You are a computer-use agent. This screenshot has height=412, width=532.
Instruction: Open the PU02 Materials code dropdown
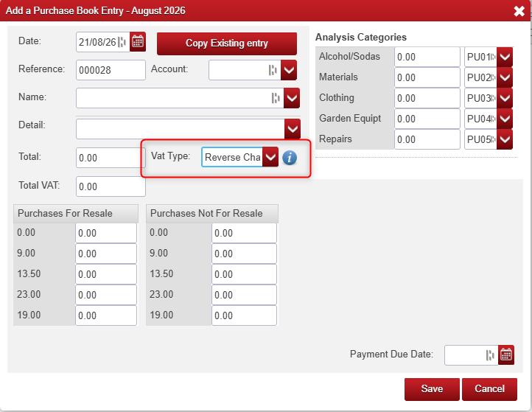pyautogui.click(x=505, y=77)
